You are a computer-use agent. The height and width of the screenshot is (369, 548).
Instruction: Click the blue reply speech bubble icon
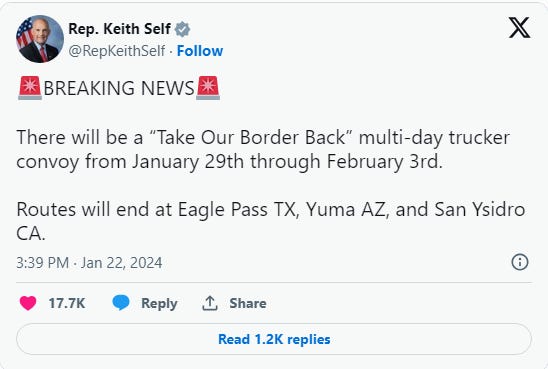click(121, 303)
